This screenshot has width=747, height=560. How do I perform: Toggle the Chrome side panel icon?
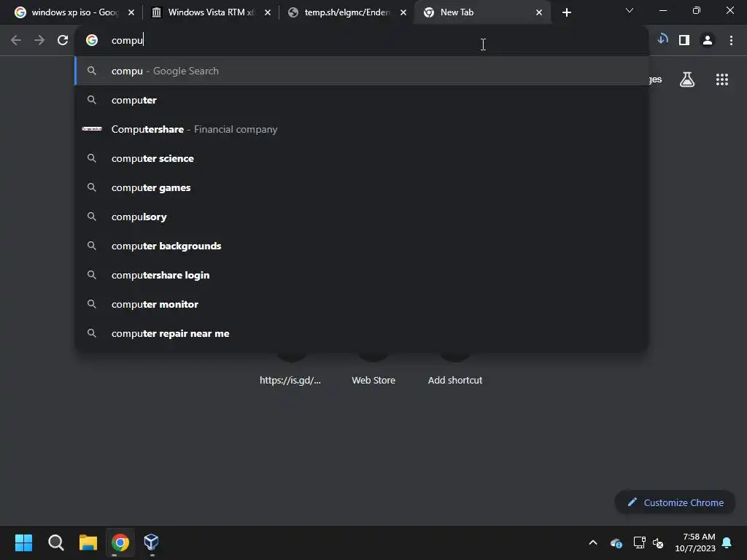coord(684,41)
